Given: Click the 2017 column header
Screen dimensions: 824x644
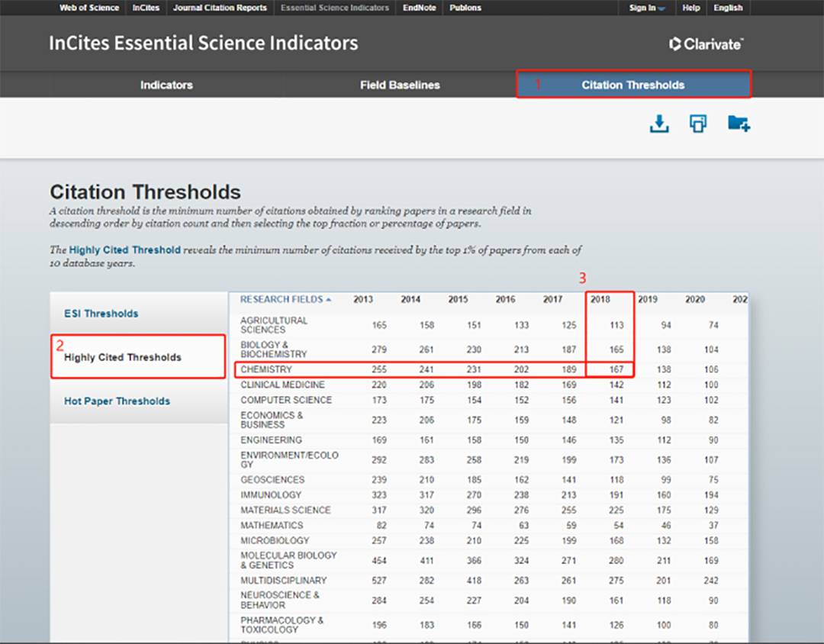Looking at the screenshot, I should tap(552, 299).
